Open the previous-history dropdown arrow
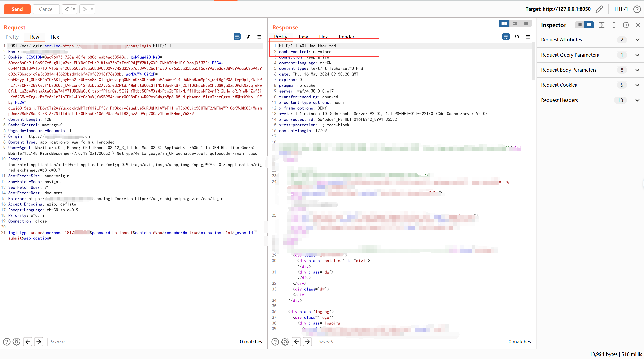This screenshot has width=644, height=359. (74, 9)
